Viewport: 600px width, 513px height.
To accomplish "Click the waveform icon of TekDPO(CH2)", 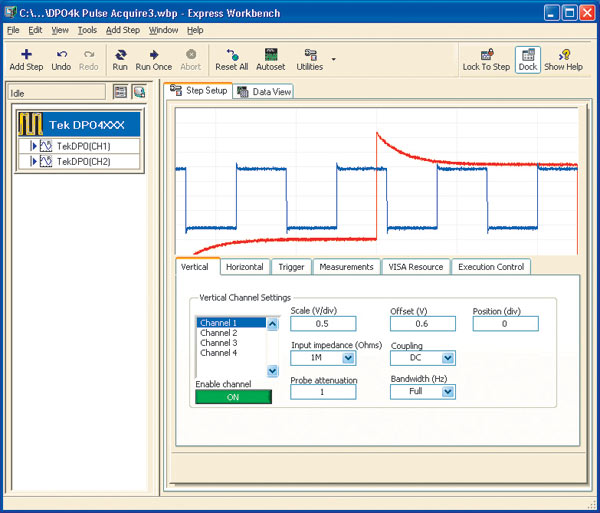I will pos(46,161).
